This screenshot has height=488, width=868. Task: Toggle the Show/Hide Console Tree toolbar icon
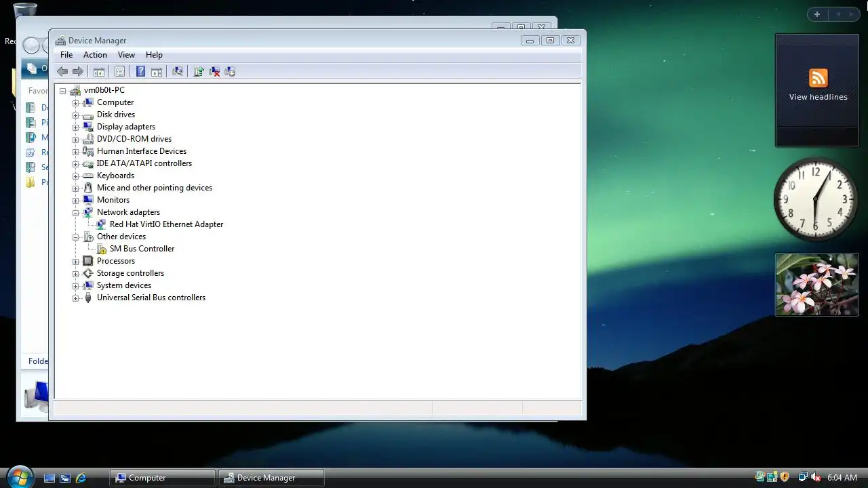99,71
